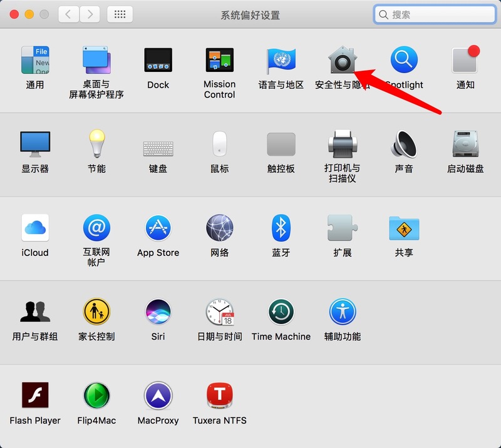
Task: Open 声音 sound preferences
Action: tap(404, 144)
